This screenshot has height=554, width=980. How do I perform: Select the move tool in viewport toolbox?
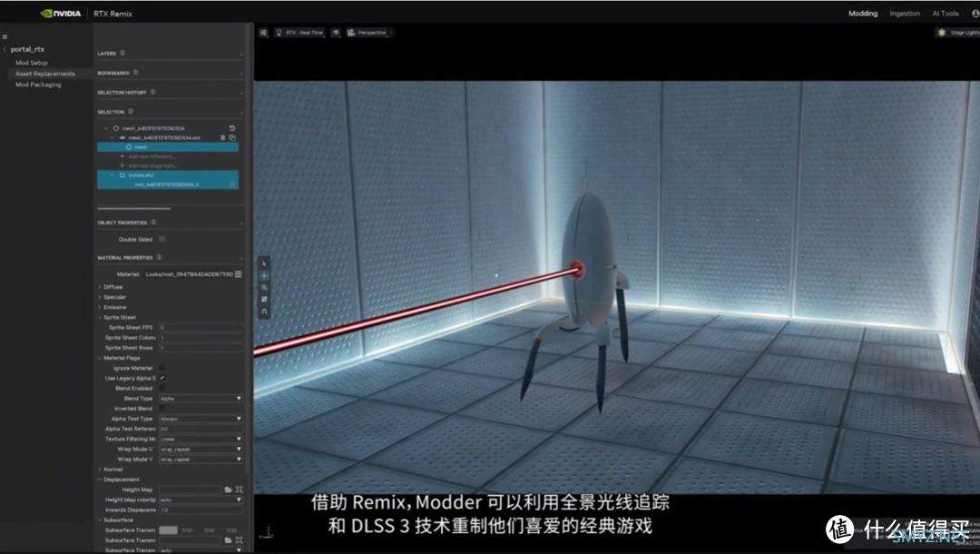[x=264, y=276]
